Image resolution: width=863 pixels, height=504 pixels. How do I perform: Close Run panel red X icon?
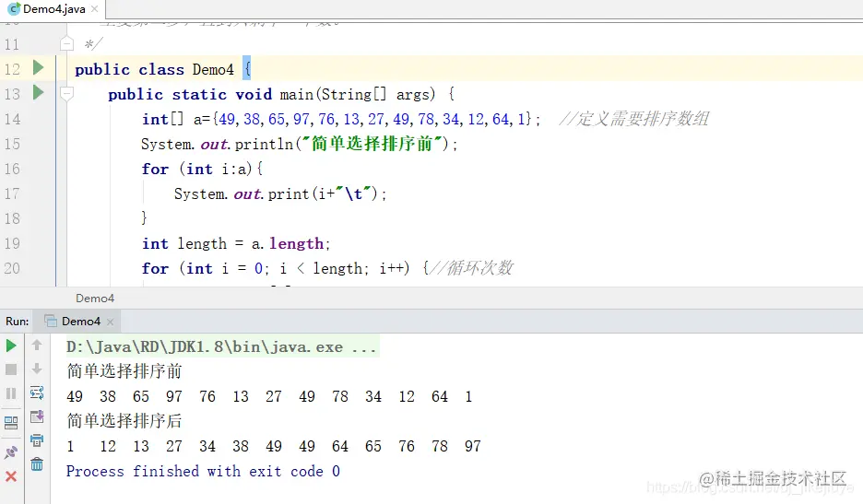(11, 476)
